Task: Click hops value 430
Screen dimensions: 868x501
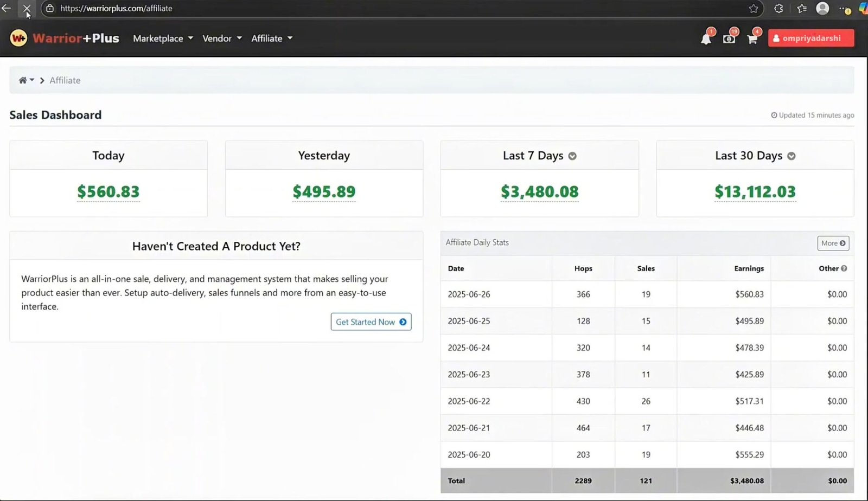Action: (583, 401)
